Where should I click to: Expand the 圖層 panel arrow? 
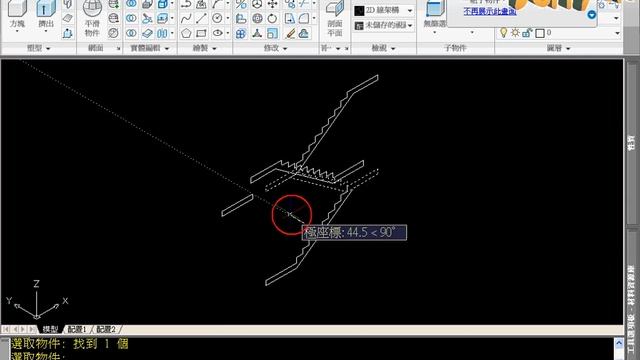pos(568,49)
